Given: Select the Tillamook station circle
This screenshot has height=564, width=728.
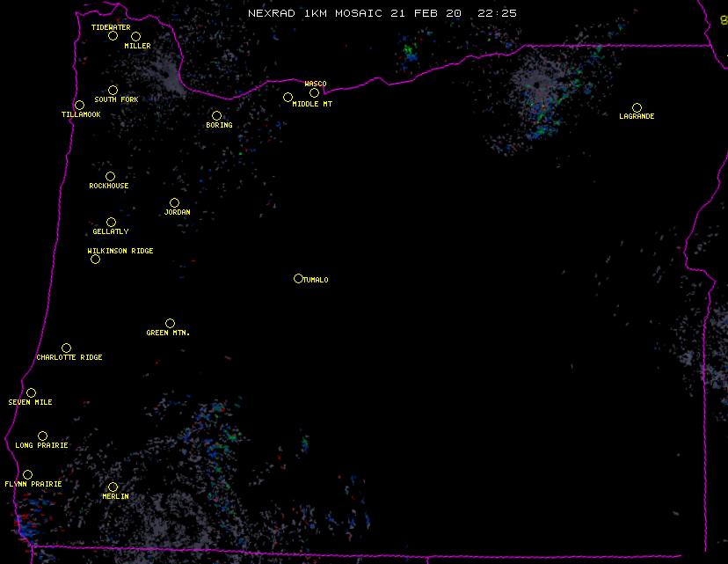Looking at the screenshot, I should click(x=79, y=106).
